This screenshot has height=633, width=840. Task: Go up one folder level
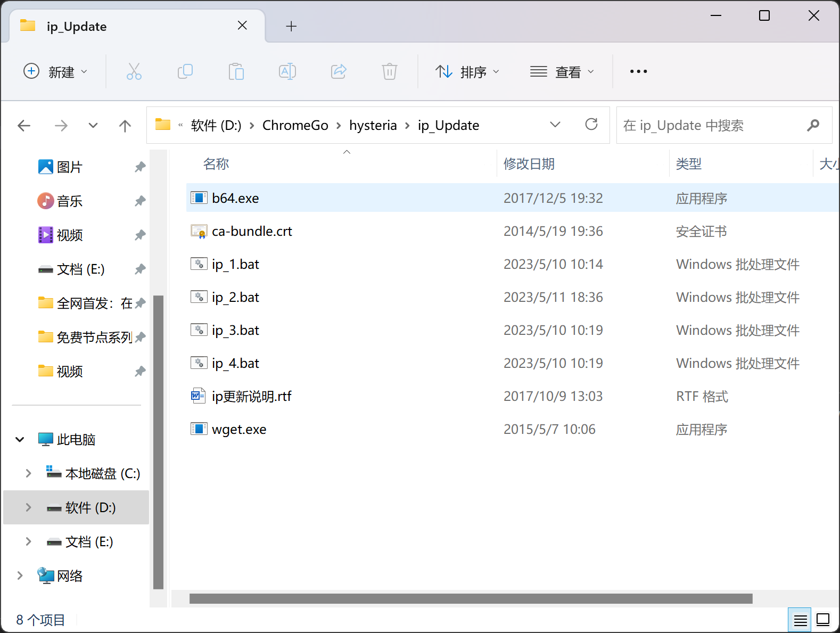pyautogui.click(x=125, y=126)
